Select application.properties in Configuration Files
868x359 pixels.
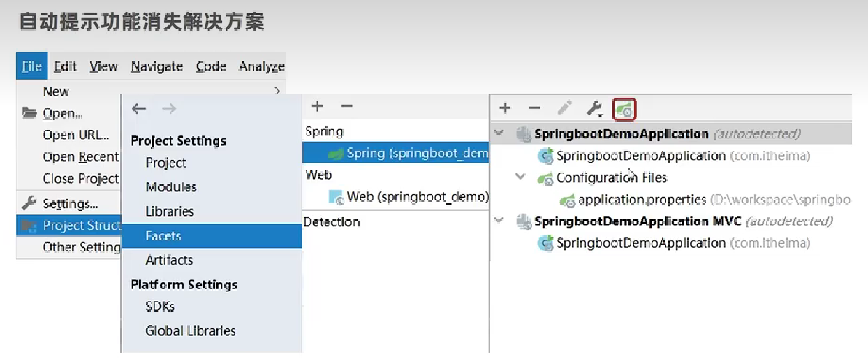pyautogui.click(x=642, y=200)
